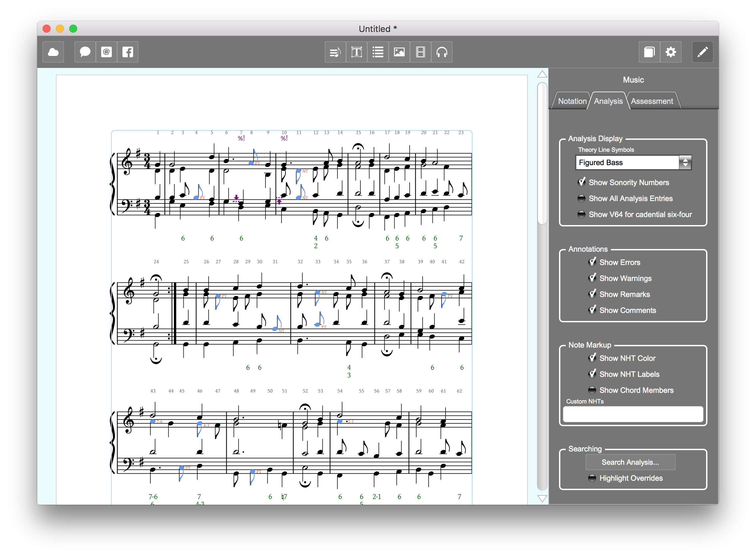Open the settings gear icon
The height and width of the screenshot is (558, 756).
click(x=670, y=52)
